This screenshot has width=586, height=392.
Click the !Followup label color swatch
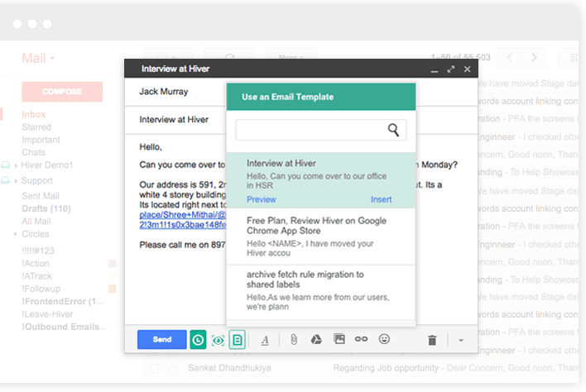click(112, 289)
